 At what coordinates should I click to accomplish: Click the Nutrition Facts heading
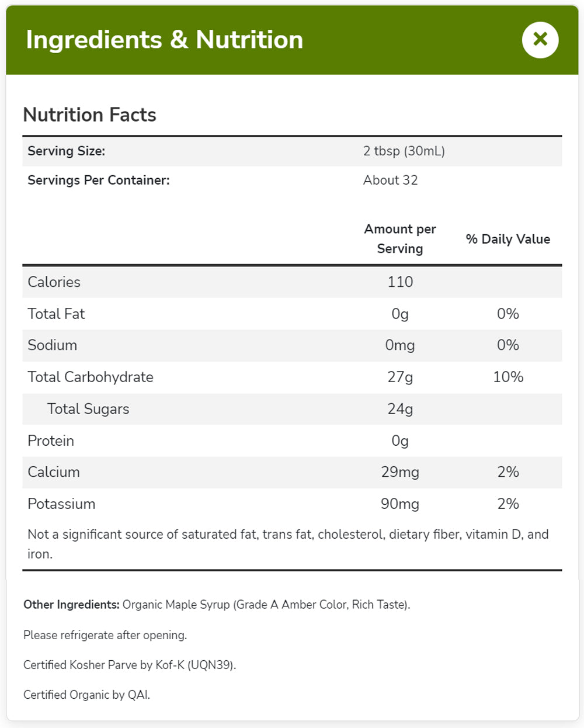tap(89, 115)
